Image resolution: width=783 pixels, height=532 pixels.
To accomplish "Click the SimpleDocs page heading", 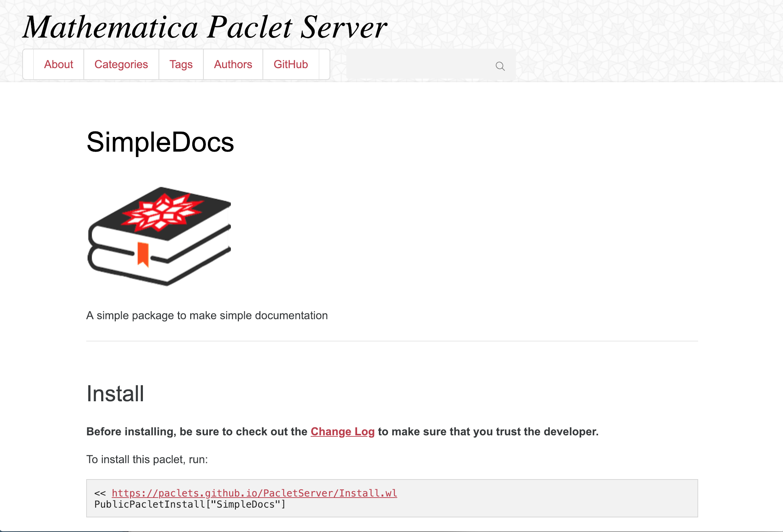I will point(160,143).
